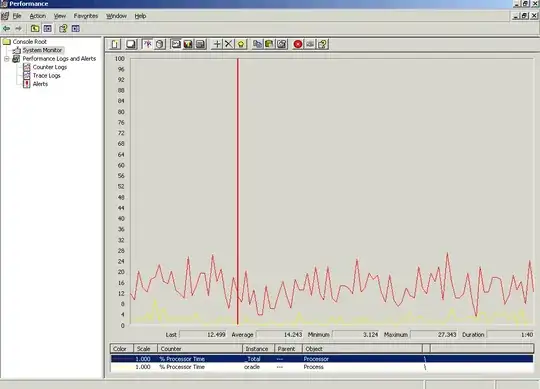Select Counter Logs in tree

[50, 67]
